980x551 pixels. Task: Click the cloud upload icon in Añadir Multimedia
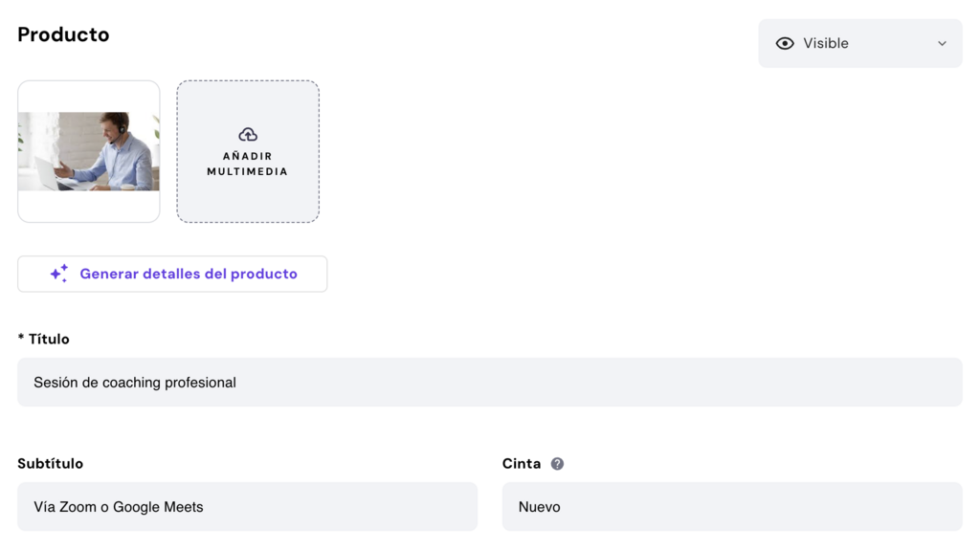tap(248, 135)
